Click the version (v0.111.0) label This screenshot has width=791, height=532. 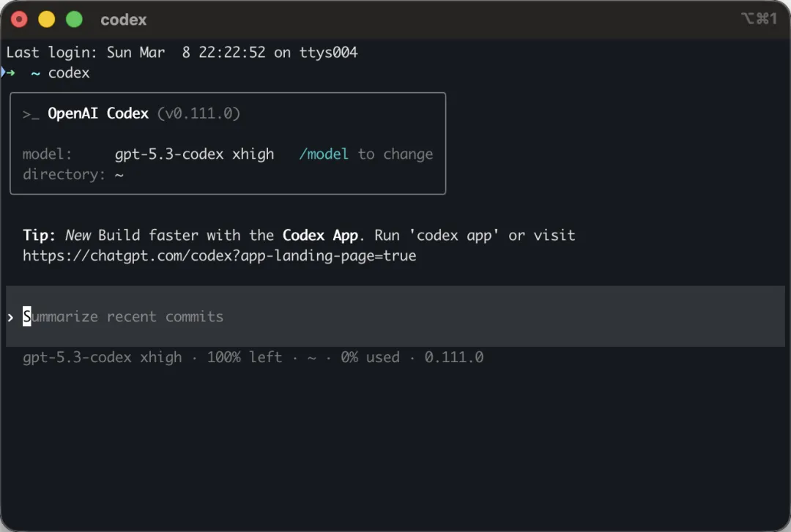198,113
